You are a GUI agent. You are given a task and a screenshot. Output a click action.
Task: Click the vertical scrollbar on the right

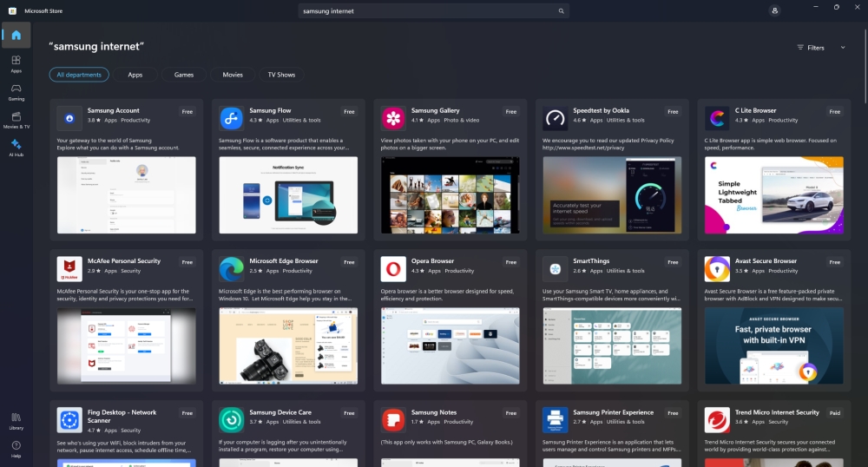[865, 66]
